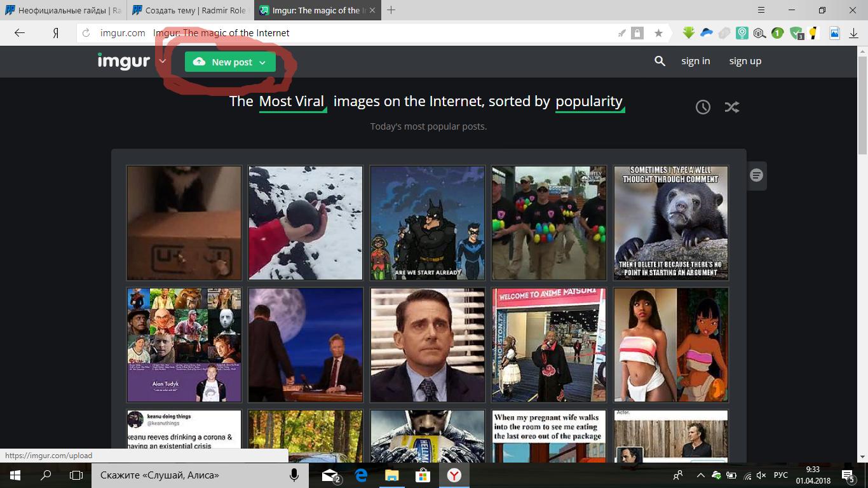The height and width of the screenshot is (488, 868).
Task: Open the sad man in suit post
Action: [428, 345]
